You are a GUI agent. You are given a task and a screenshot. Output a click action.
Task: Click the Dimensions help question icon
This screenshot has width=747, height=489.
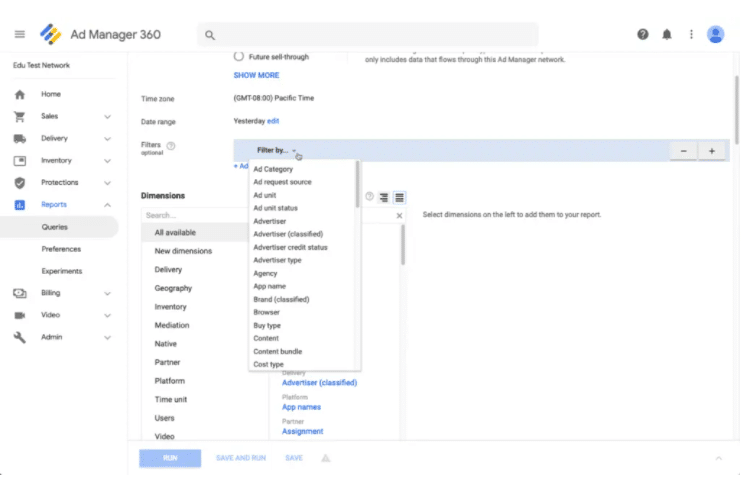369,196
